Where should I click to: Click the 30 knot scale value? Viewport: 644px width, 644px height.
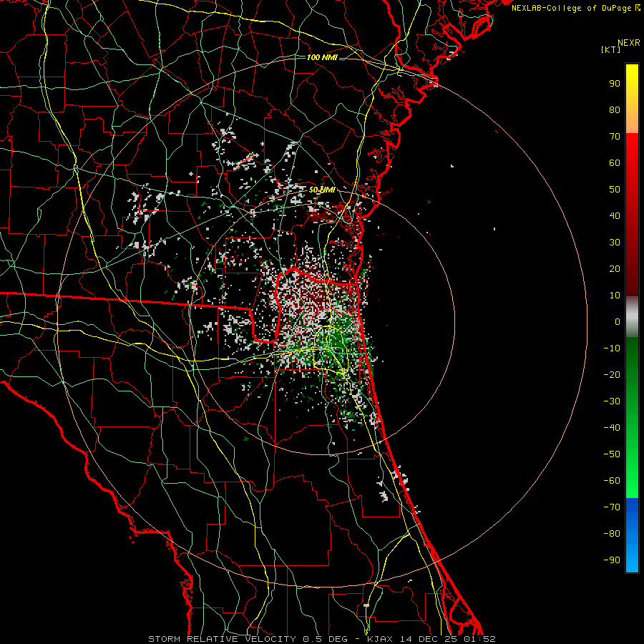click(x=615, y=243)
